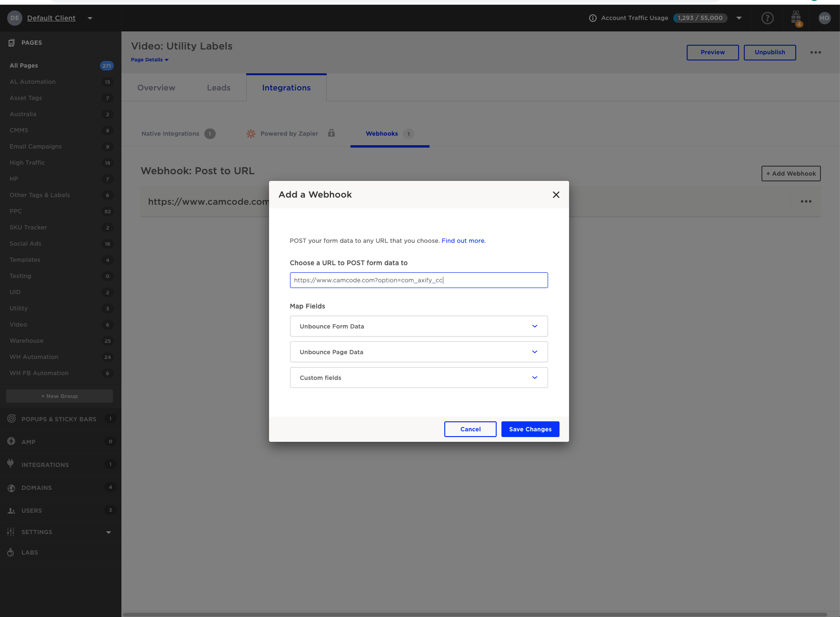Viewport: 840px width, 617px height.
Task: Switch to the Leads tab
Action: coord(219,88)
